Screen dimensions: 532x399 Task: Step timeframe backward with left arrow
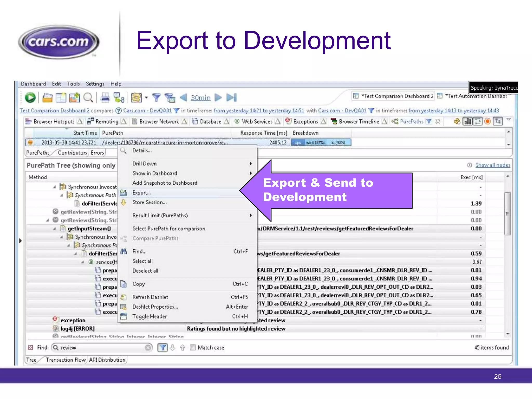point(183,97)
